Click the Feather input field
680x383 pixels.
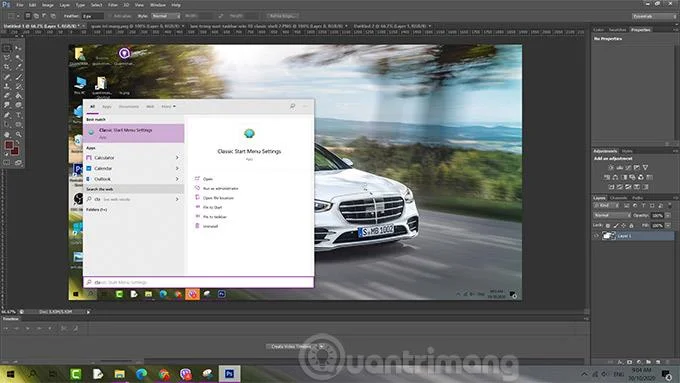pyautogui.click(x=93, y=16)
